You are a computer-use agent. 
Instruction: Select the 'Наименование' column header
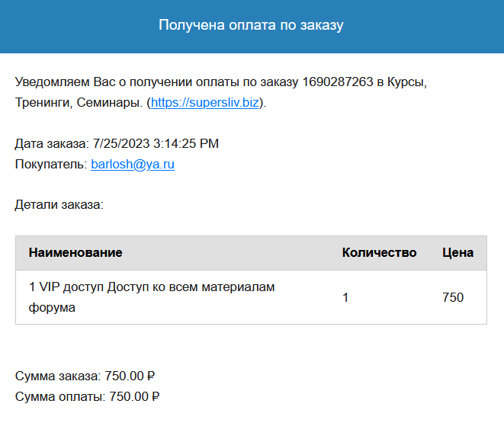coord(75,252)
